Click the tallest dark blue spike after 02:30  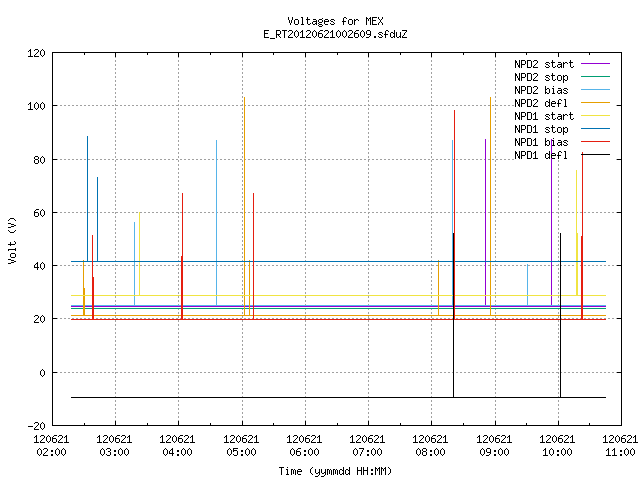[x=87, y=199]
